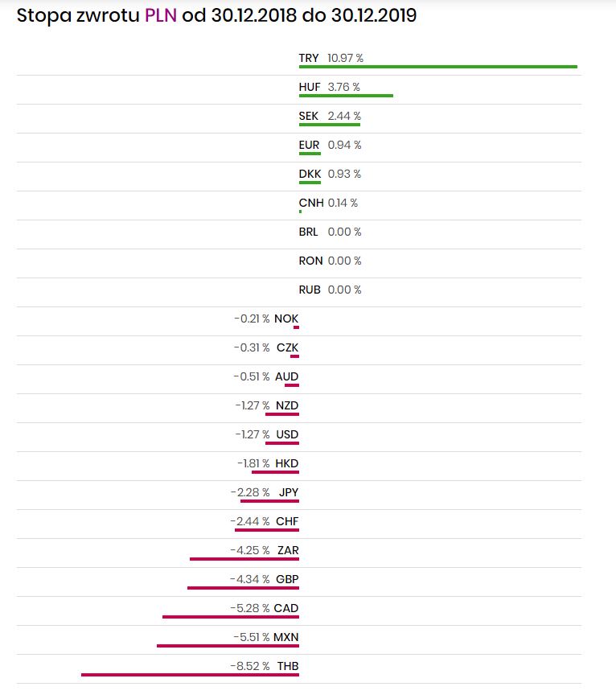Open the SEK currency label
The height and width of the screenshot is (699, 616).
pyautogui.click(x=309, y=116)
